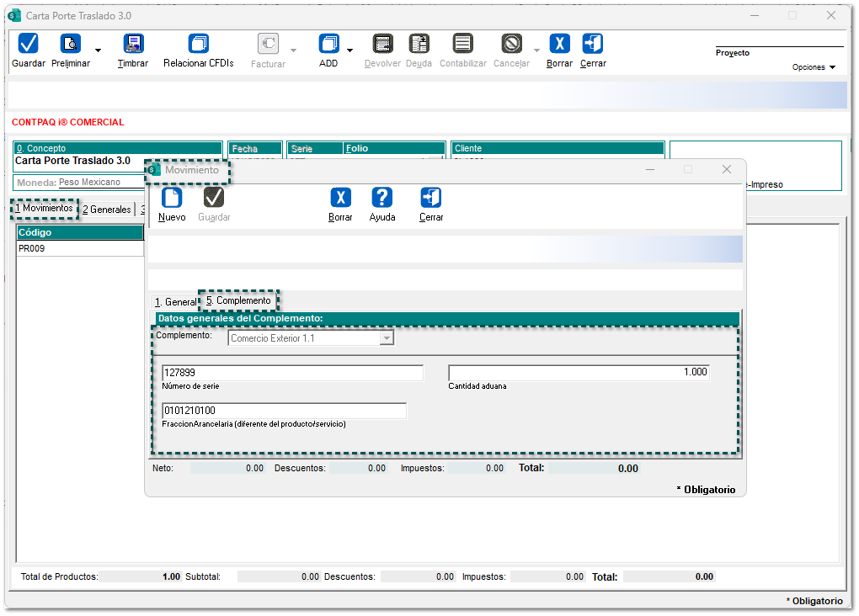
Task: Select the 1. General tab
Action: tap(175, 302)
